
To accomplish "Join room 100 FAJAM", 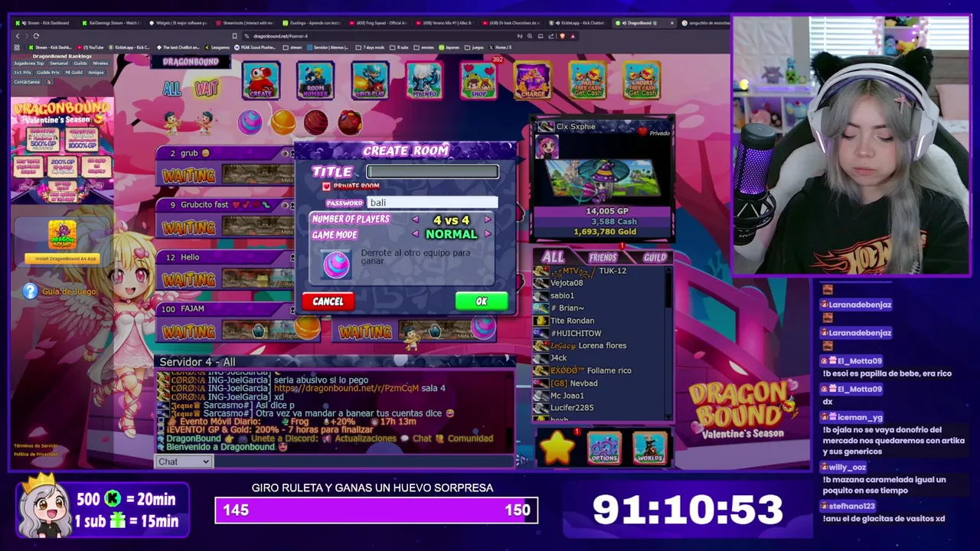I will pos(239,321).
